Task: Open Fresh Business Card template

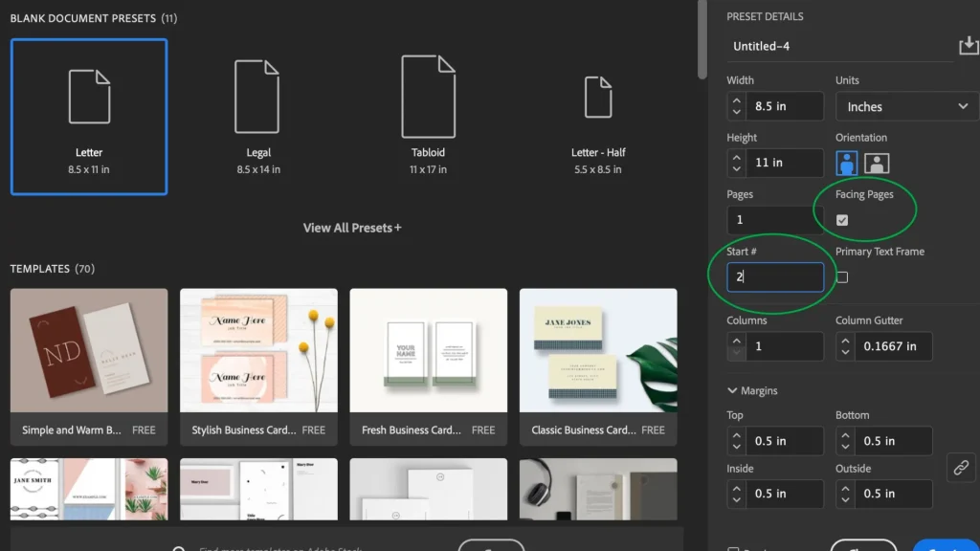Action: point(428,366)
